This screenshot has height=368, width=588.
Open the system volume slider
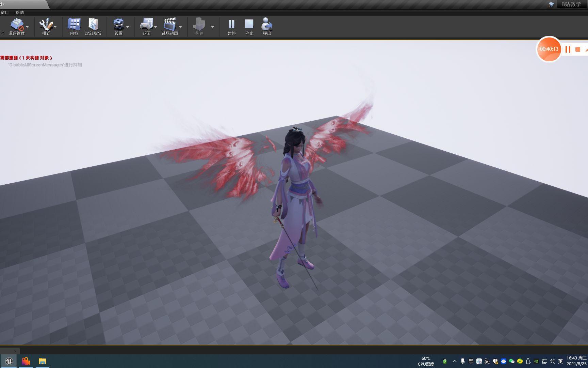[x=552, y=361]
